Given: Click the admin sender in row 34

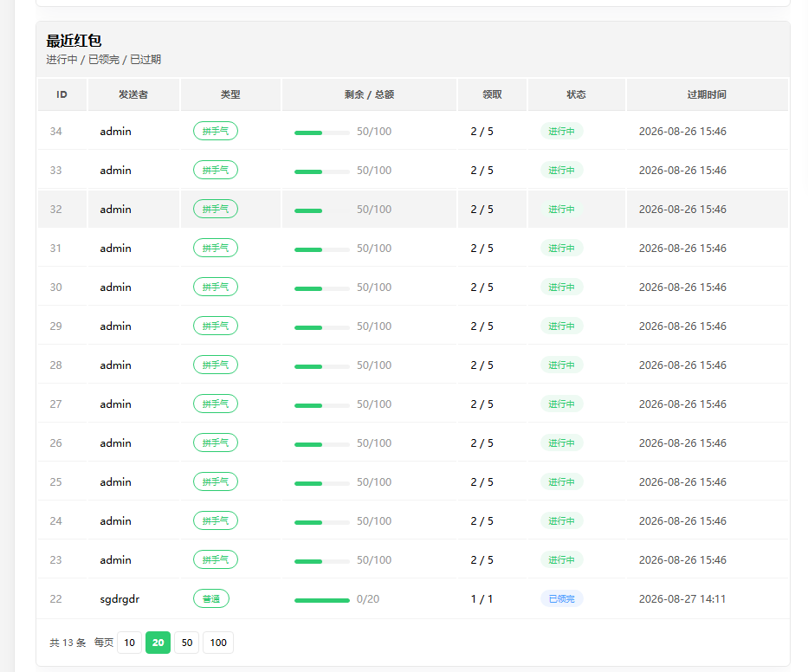Looking at the screenshot, I should click(115, 132).
